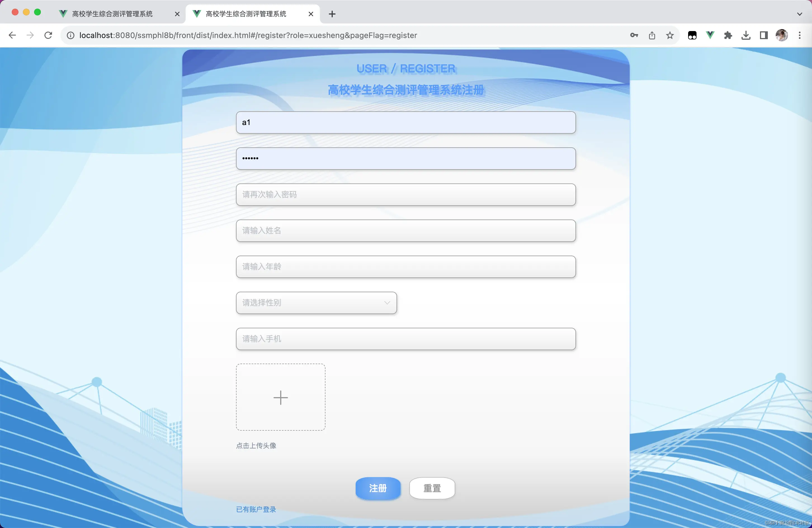Open the Vue devtools extension icon
The width and height of the screenshot is (812, 528).
[710, 35]
